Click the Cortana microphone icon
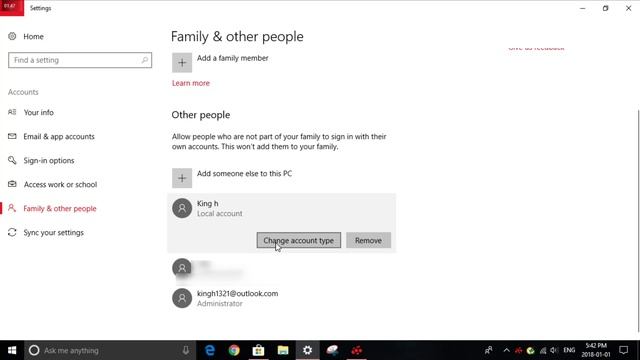The image size is (640, 360). (186, 350)
